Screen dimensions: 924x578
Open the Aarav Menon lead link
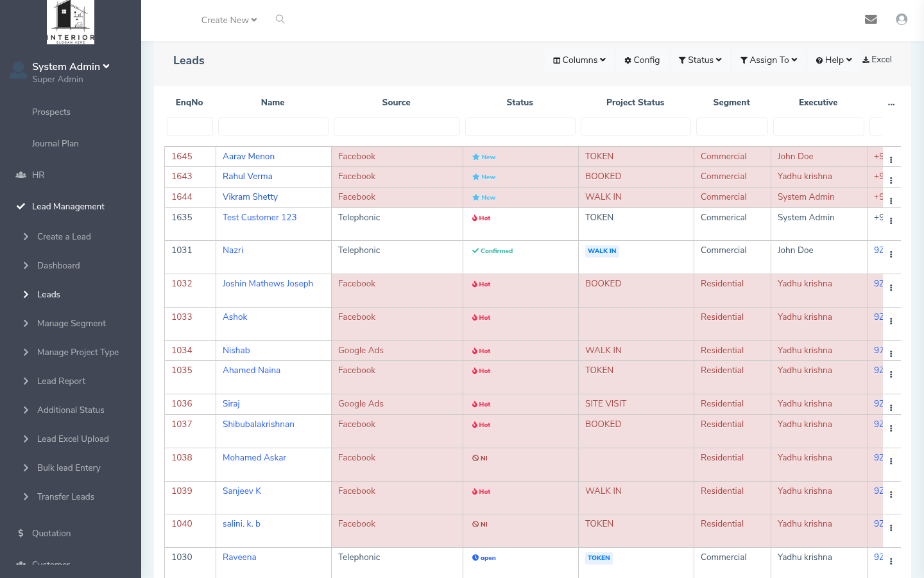(248, 156)
